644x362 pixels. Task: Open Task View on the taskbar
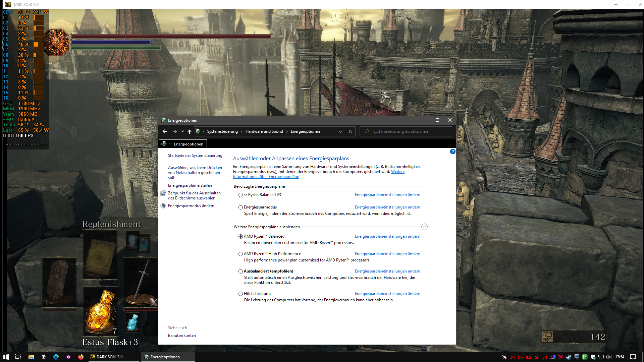(x=18, y=357)
